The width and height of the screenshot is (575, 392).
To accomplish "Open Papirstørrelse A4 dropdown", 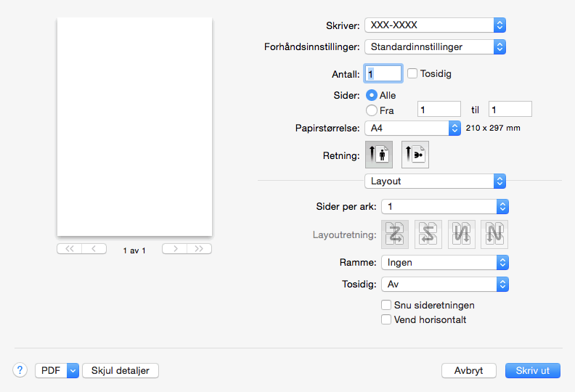I will (412, 128).
